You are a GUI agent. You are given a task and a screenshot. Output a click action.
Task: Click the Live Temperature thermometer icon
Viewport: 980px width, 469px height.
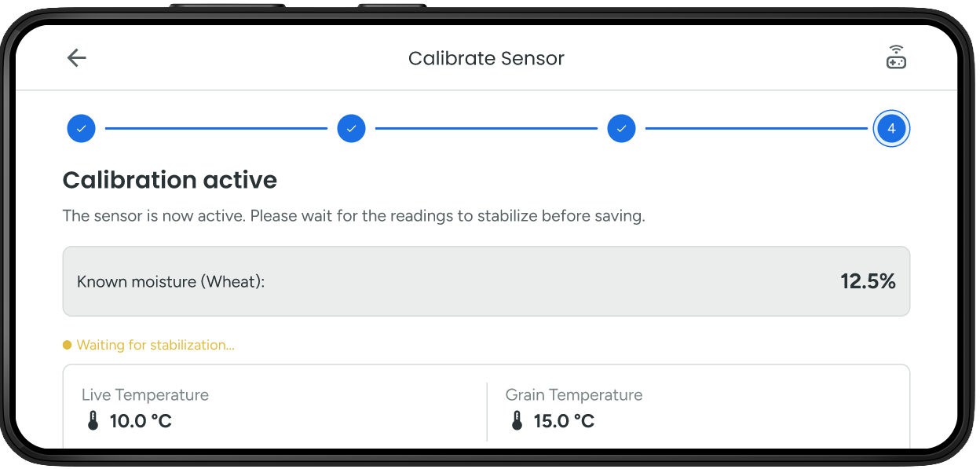click(93, 421)
